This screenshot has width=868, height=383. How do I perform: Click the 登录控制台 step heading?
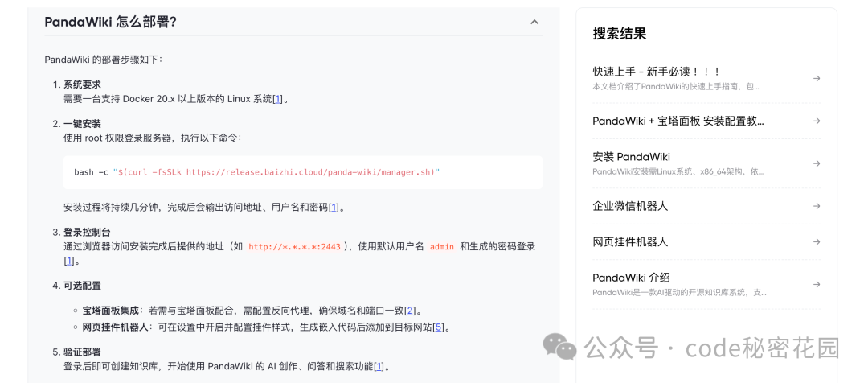tap(87, 233)
